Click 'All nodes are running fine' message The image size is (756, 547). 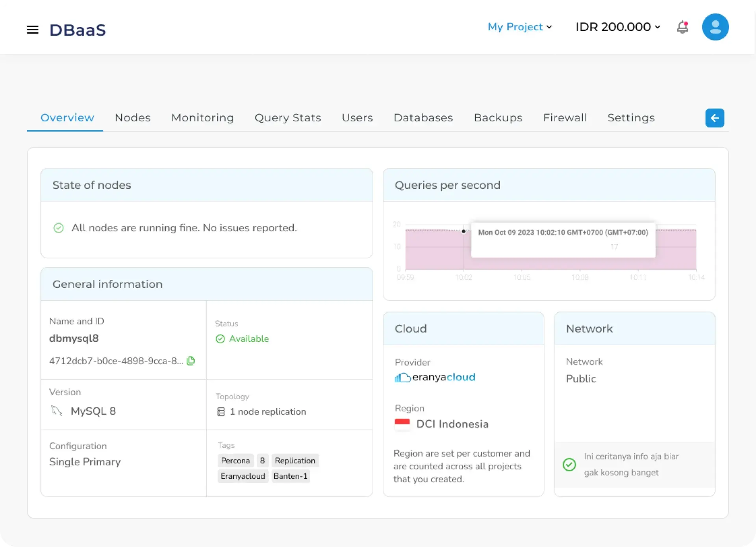pyautogui.click(x=184, y=228)
